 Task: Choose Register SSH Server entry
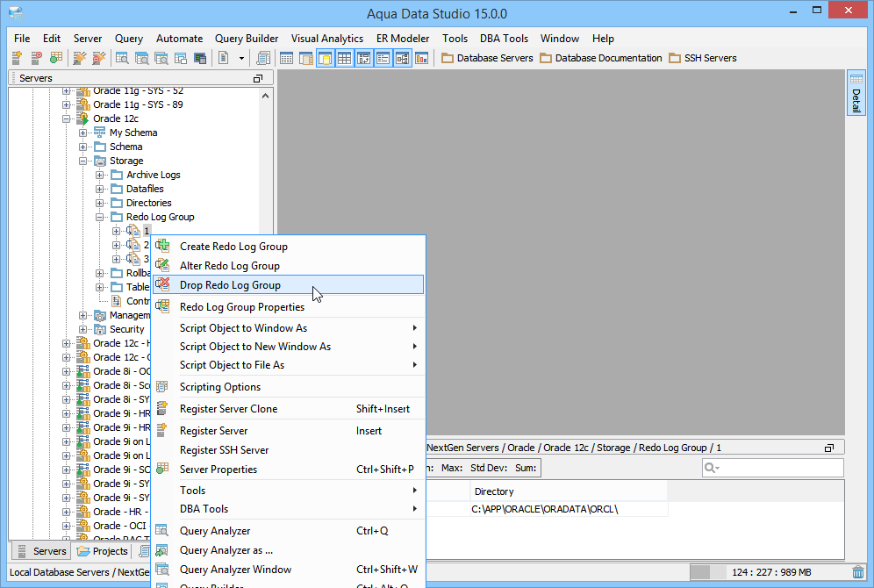(x=289, y=450)
